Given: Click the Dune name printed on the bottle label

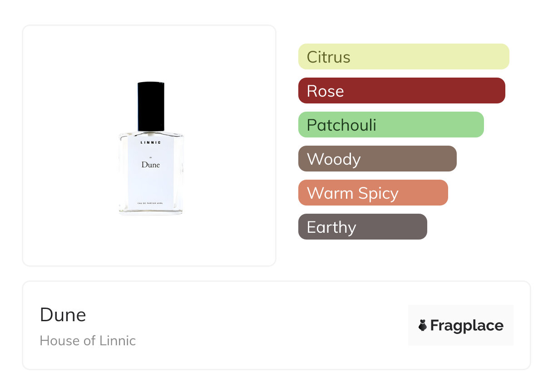Looking at the screenshot, I should pos(151,165).
